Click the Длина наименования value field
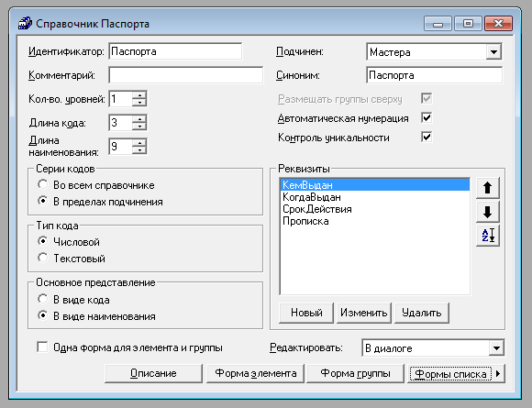532x408 pixels. 121,146
